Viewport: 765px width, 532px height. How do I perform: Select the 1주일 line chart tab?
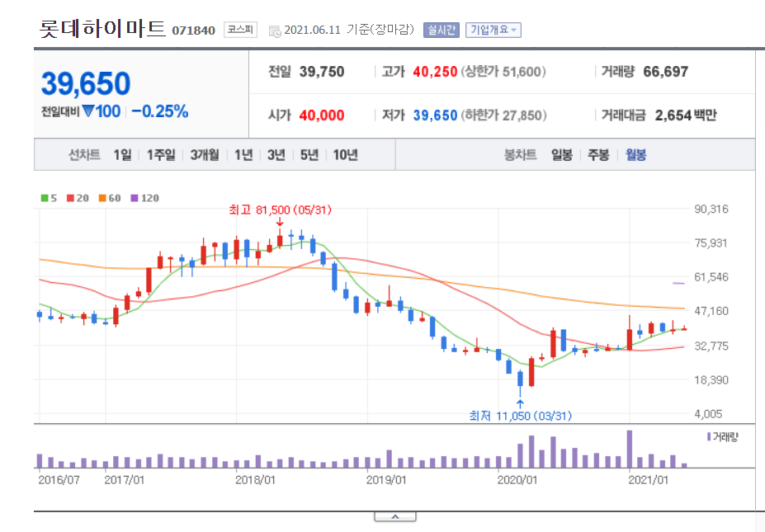(x=161, y=155)
